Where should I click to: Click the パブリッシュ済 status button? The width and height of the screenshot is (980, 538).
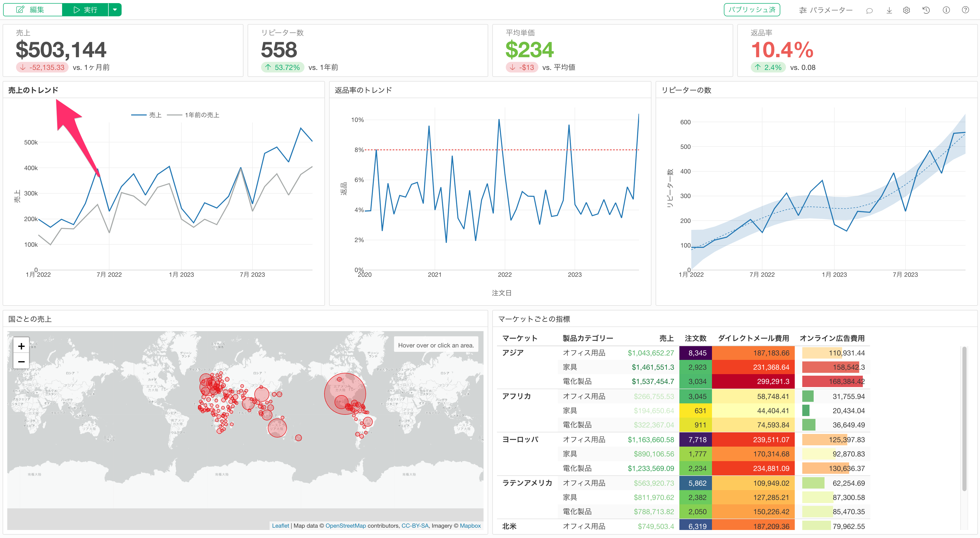pyautogui.click(x=752, y=10)
